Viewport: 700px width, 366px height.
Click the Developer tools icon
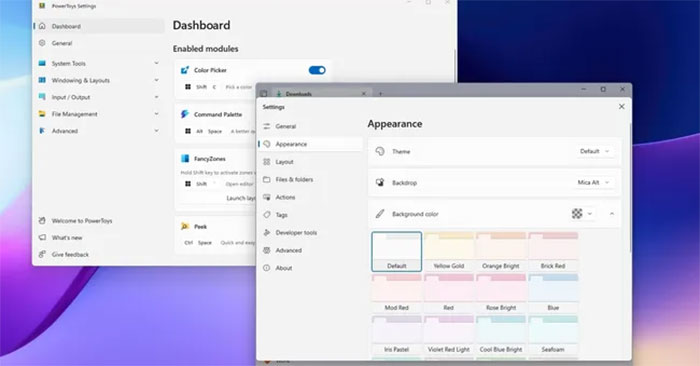(x=267, y=233)
